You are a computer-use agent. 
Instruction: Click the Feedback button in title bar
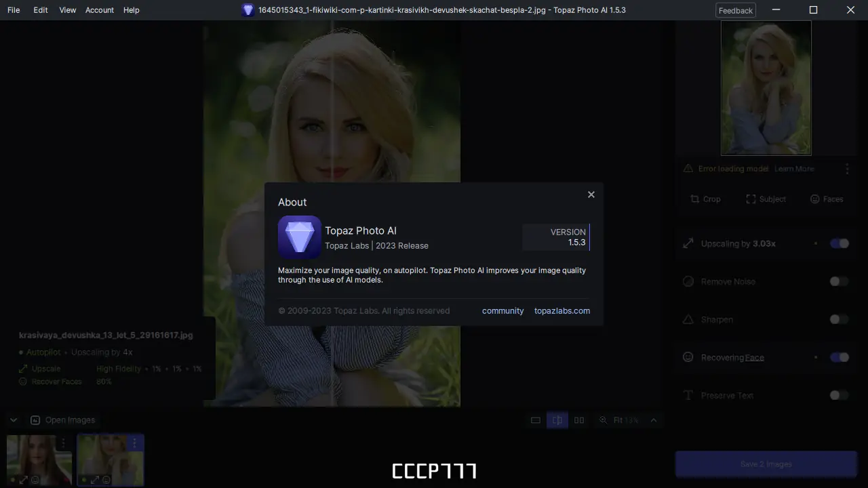pyautogui.click(x=736, y=10)
